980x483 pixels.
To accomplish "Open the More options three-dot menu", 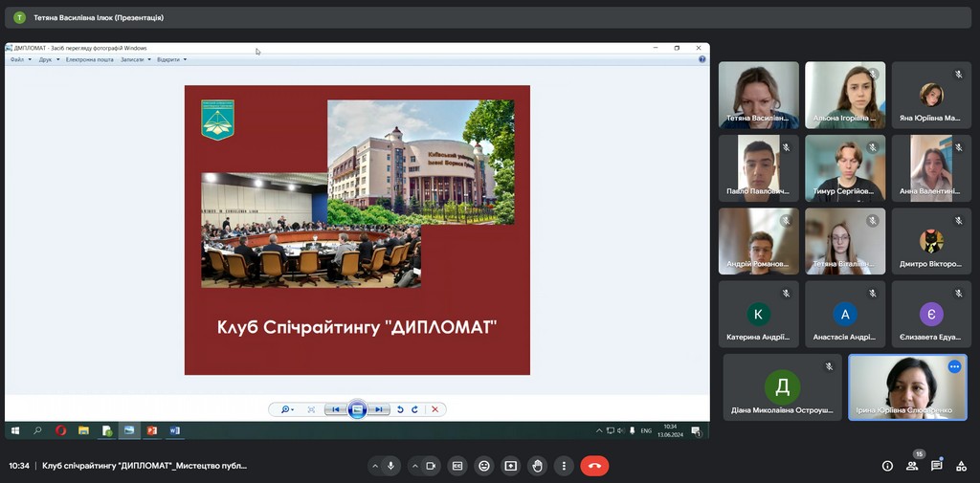I will pyautogui.click(x=565, y=466).
